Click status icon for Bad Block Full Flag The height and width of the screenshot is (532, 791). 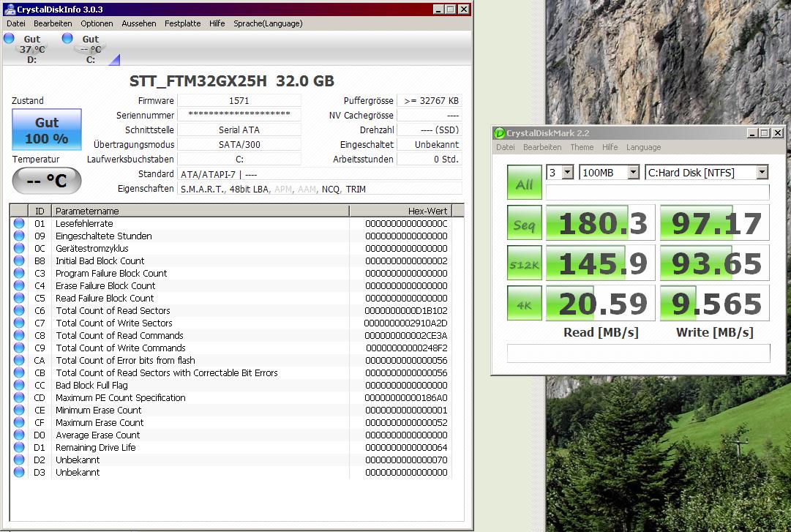point(19,385)
